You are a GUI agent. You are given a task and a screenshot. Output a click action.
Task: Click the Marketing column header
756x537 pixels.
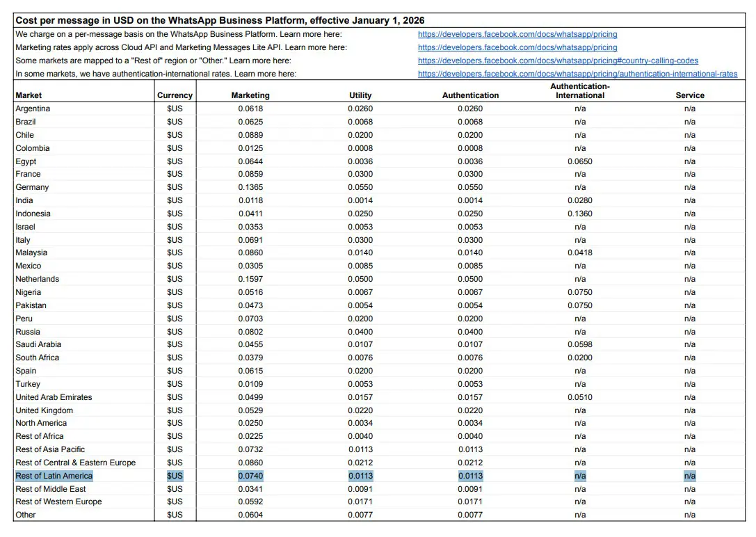(250, 95)
